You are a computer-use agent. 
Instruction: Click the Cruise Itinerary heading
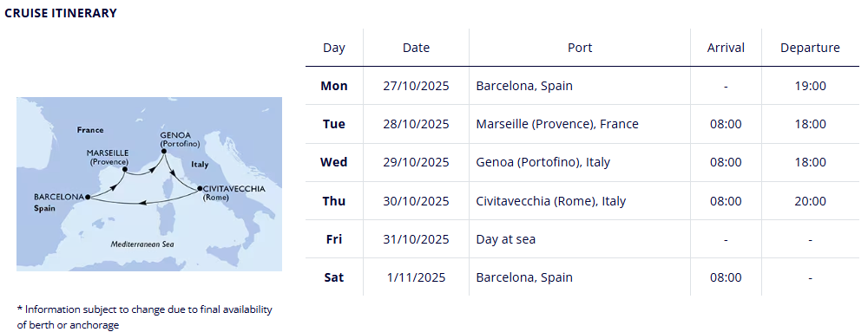(61, 13)
